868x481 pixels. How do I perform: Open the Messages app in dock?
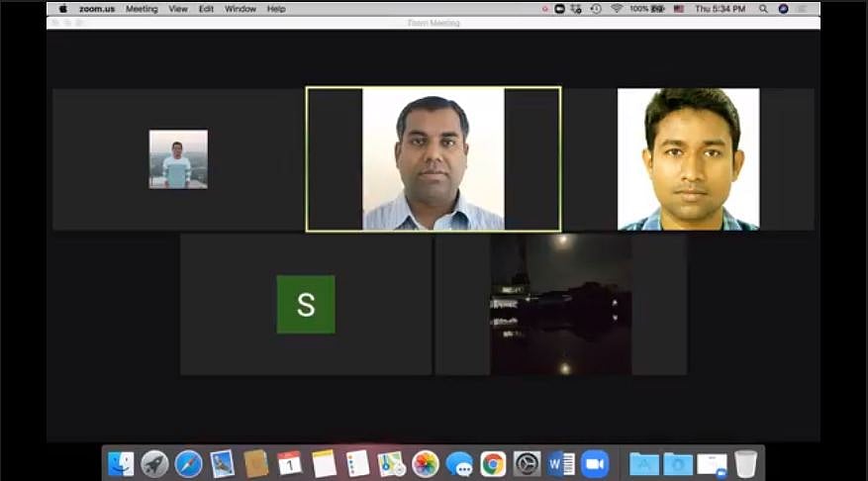(x=459, y=463)
